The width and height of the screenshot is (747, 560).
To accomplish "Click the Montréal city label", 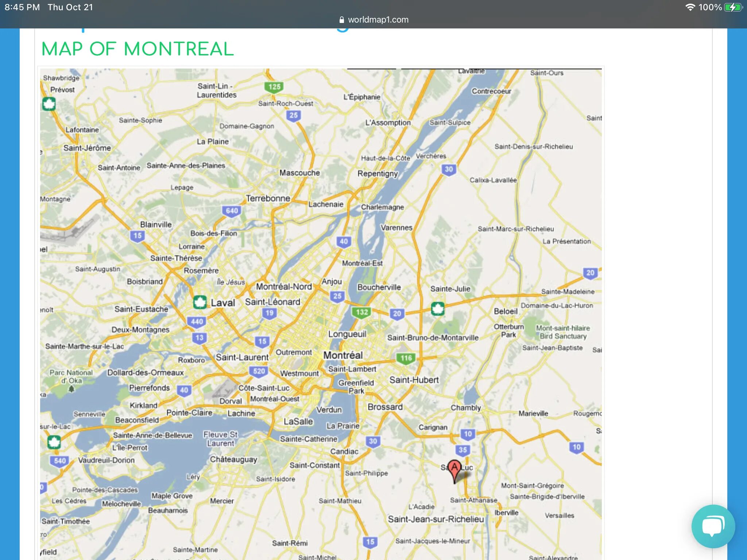I will point(343,355).
